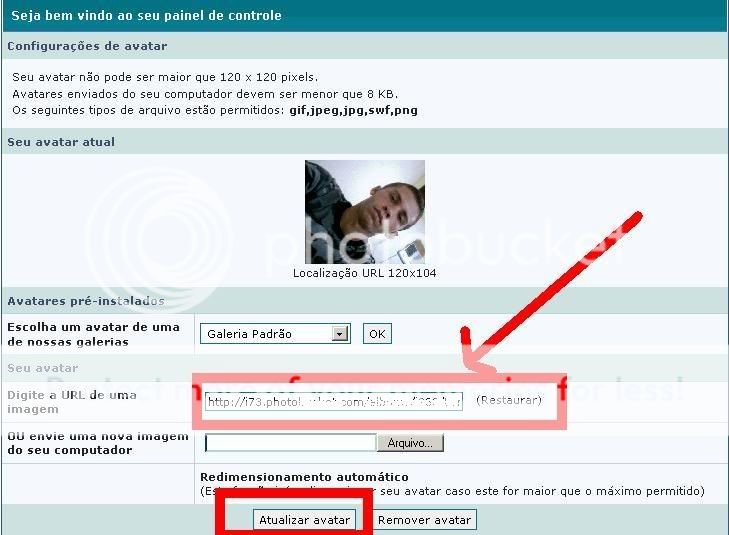Click the Remover avatar button
The height and width of the screenshot is (535, 729).
tap(424, 520)
